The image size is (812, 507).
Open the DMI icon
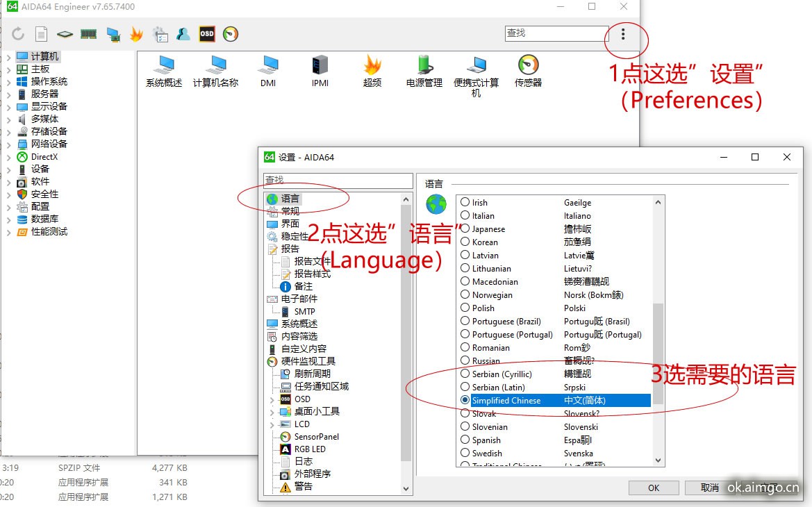point(268,72)
